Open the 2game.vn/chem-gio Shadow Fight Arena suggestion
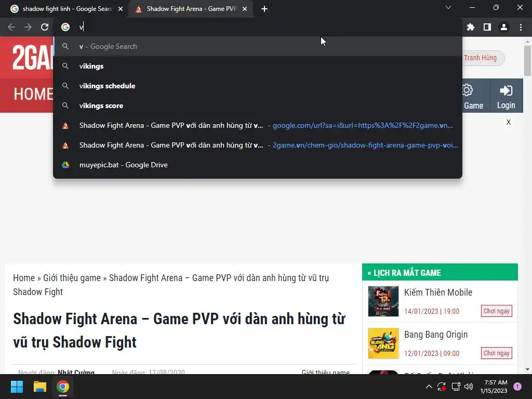 click(x=258, y=145)
